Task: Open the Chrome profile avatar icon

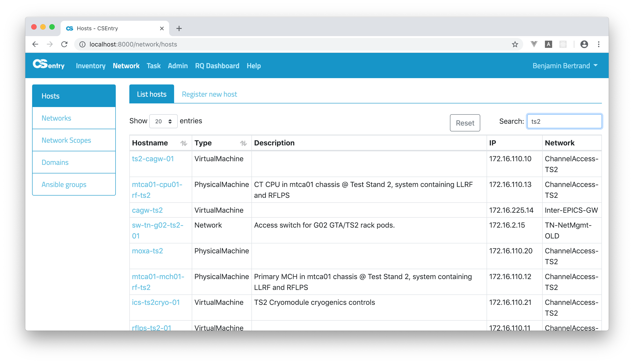Action: (x=584, y=44)
